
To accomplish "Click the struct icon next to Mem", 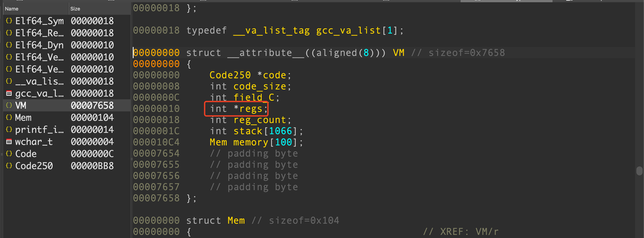I will 9,117.
